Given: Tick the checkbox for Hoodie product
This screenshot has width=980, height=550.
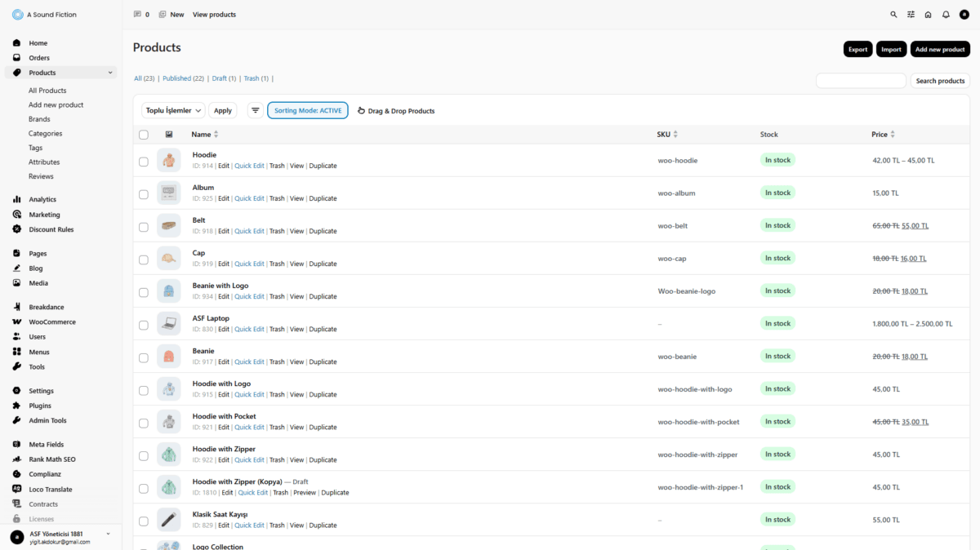Looking at the screenshot, I should [x=144, y=162].
